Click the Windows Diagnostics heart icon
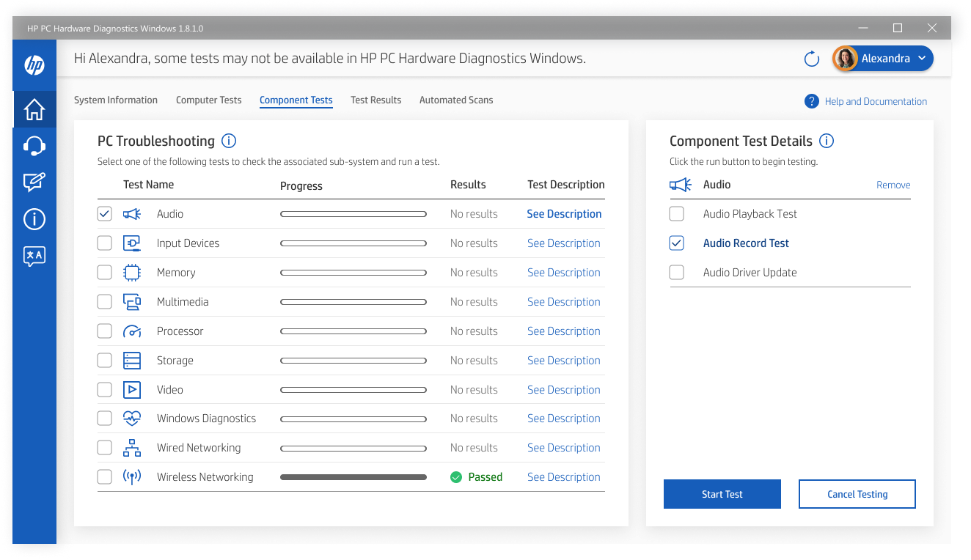The height and width of the screenshot is (560, 971). [x=132, y=419]
